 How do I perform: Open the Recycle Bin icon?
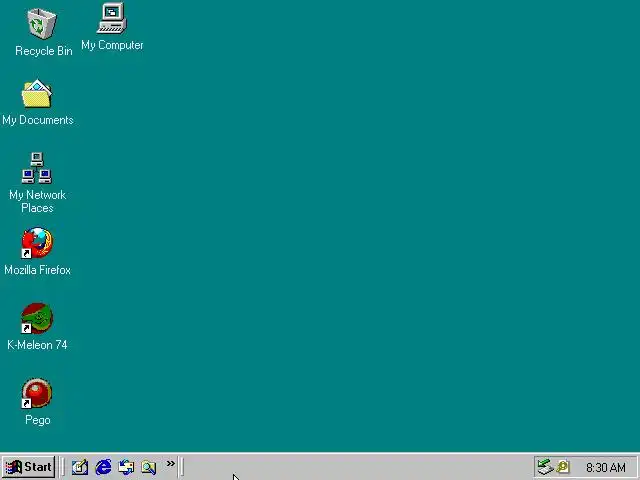coord(42,24)
